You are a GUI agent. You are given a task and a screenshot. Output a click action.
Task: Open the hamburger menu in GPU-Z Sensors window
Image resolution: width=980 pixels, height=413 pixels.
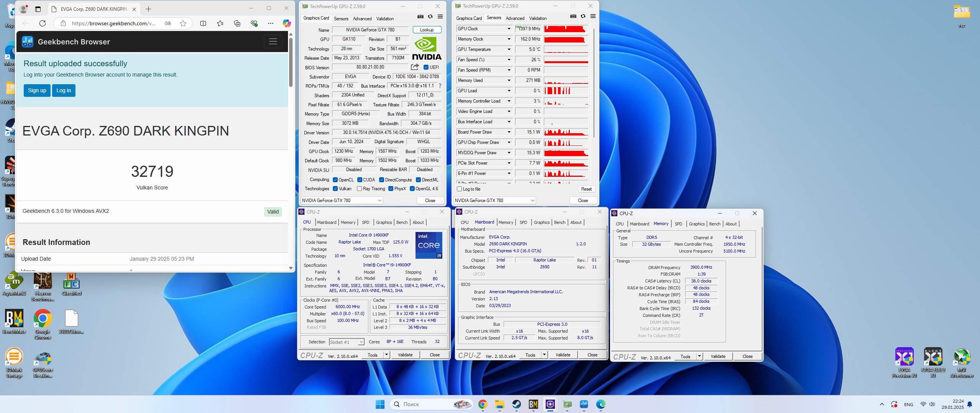593,16
